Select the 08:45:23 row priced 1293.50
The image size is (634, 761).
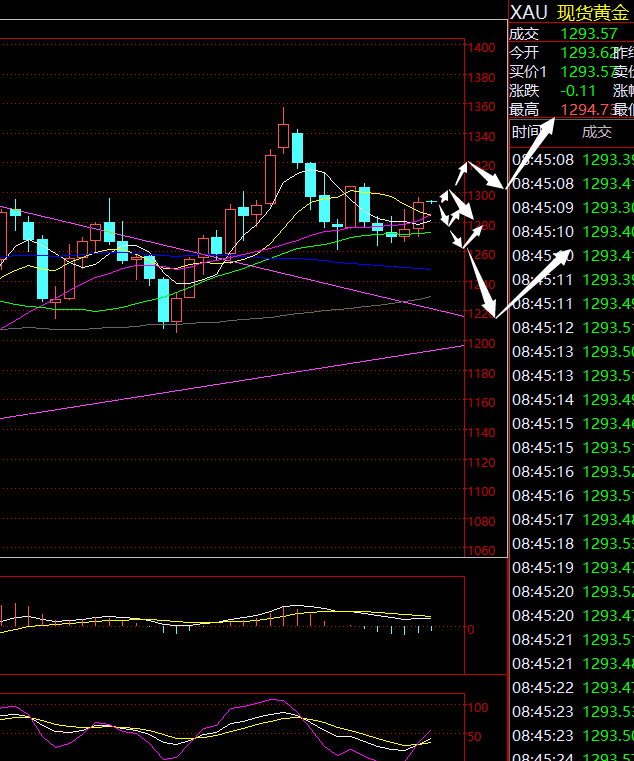pos(572,736)
